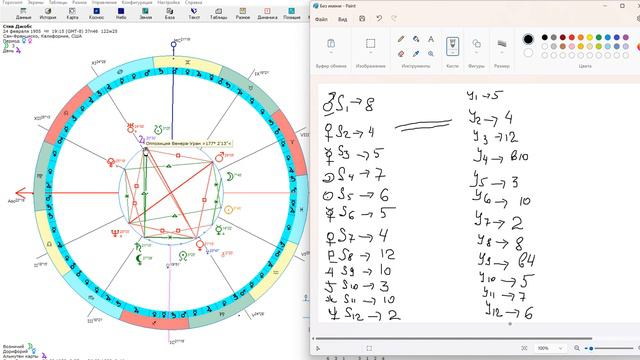Click the Paint horizontal scrollbar

(453, 338)
